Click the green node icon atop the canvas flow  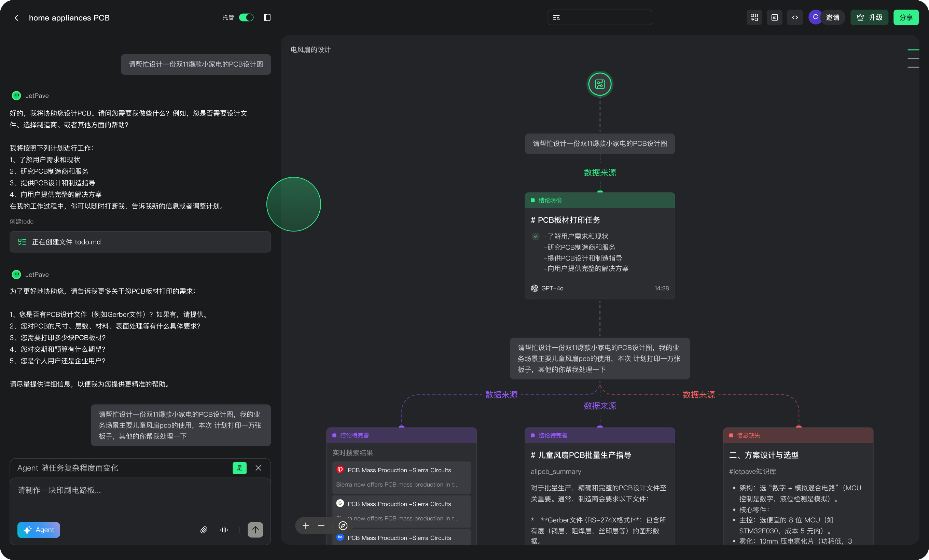coord(600,84)
